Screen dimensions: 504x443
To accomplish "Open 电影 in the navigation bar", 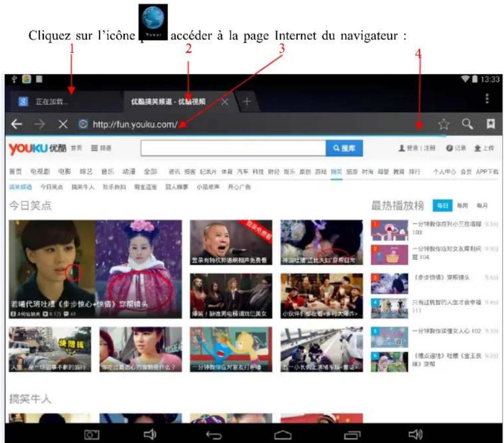I will pos(65,172).
